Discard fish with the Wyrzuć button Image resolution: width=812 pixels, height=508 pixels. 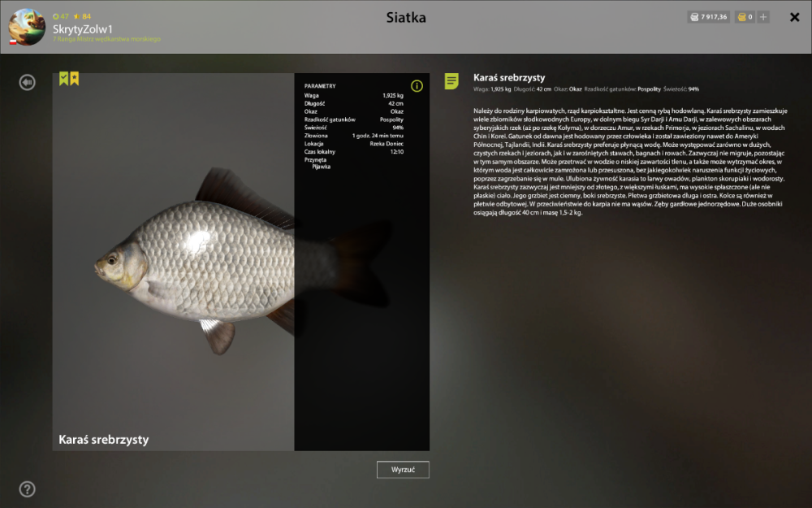point(403,470)
